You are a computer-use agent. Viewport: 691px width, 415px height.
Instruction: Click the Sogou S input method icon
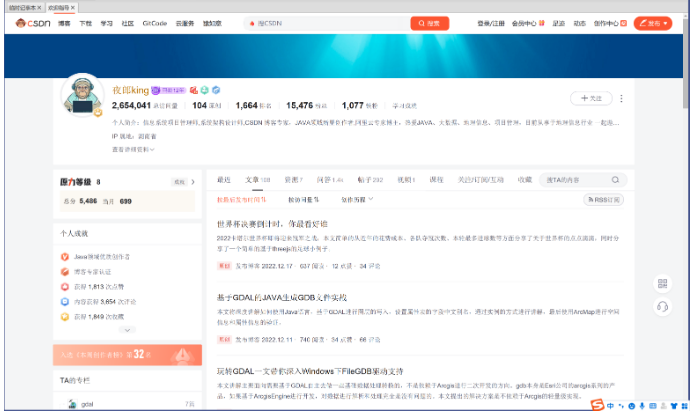click(597, 404)
